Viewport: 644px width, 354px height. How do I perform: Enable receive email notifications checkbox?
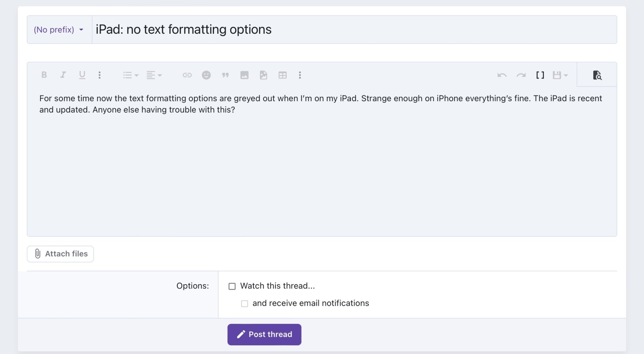[x=244, y=303]
